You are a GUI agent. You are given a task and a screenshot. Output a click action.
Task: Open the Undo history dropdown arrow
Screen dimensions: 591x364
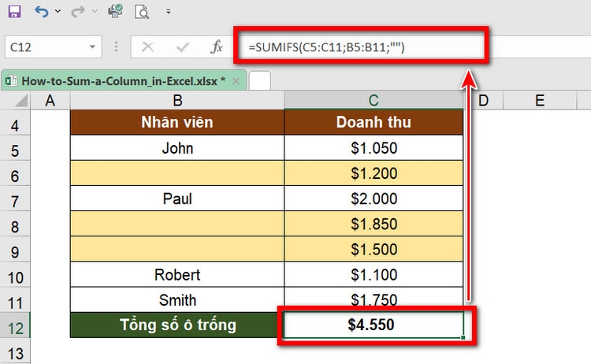[x=58, y=11]
